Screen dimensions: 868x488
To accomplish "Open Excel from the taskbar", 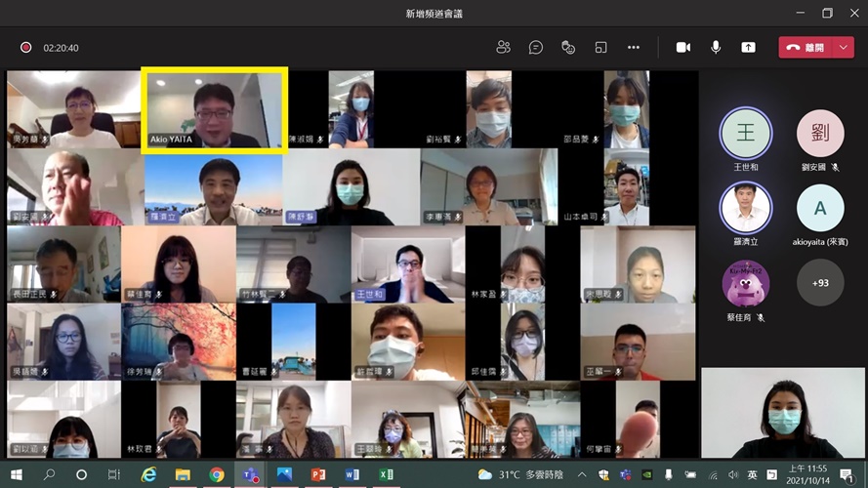I will pyautogui.click(x=386, y=474).
